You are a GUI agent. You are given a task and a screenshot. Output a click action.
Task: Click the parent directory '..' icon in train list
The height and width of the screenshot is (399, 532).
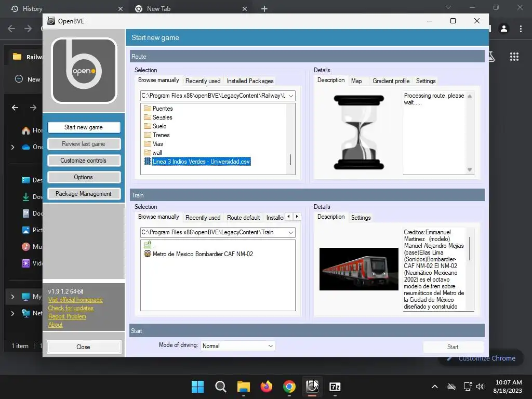147,245
